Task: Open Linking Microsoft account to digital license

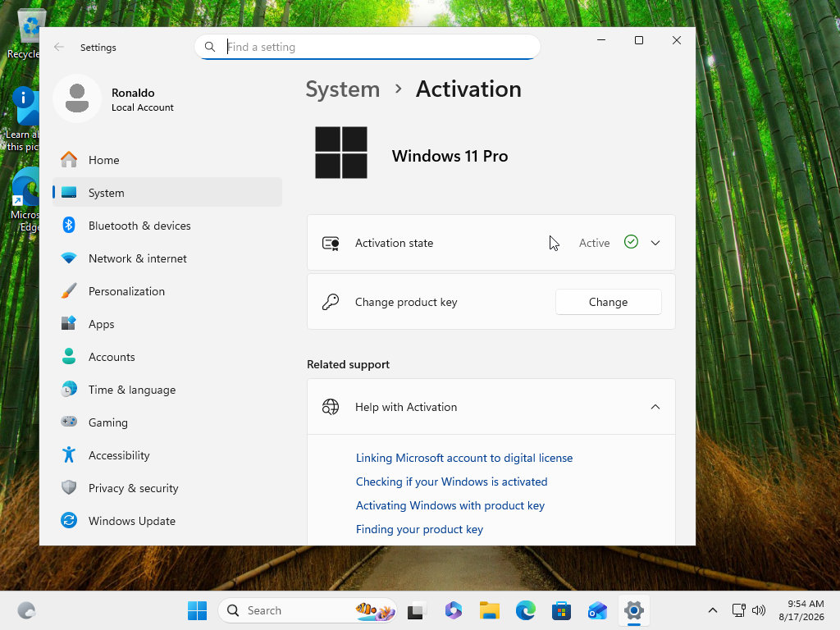Action: tap(464, 458)
